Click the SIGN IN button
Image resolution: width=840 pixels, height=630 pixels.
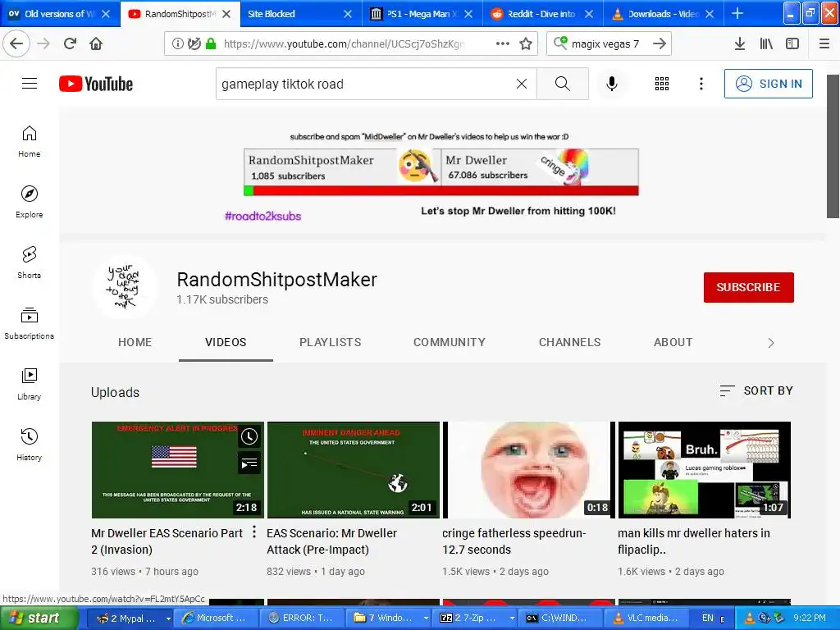(768, 84)
